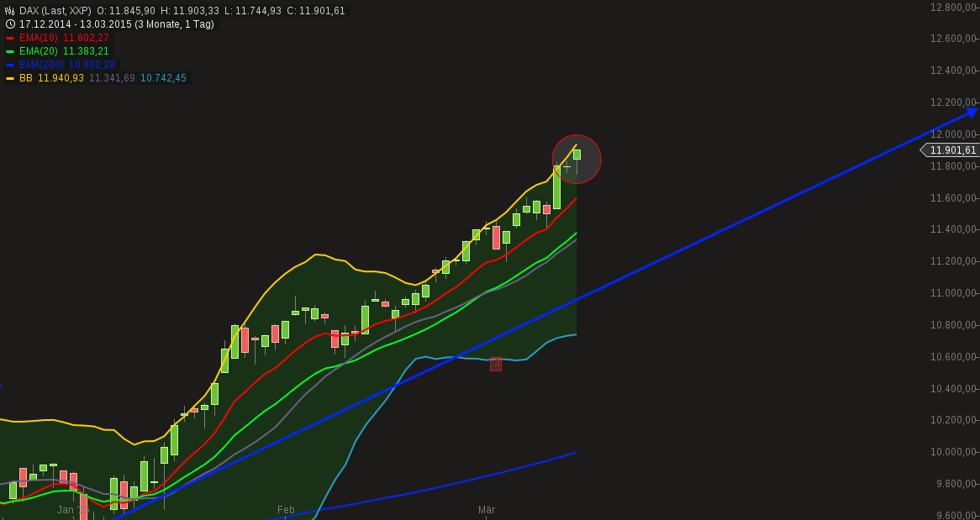This screenshot has height=520, width=980.
Task: Click the EMA(20) value 11.383,21 in legend
Action: (x=84, y=51)
